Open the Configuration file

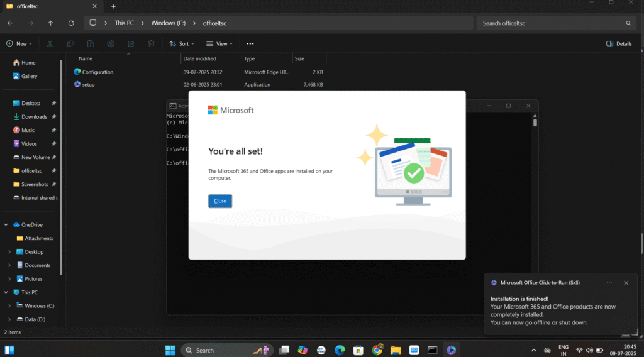(x=97, y=72)
